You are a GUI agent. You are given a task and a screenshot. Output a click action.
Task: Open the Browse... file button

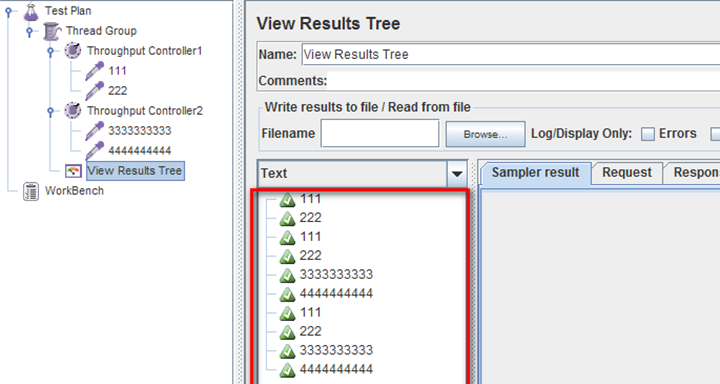[x=485, y=134]
